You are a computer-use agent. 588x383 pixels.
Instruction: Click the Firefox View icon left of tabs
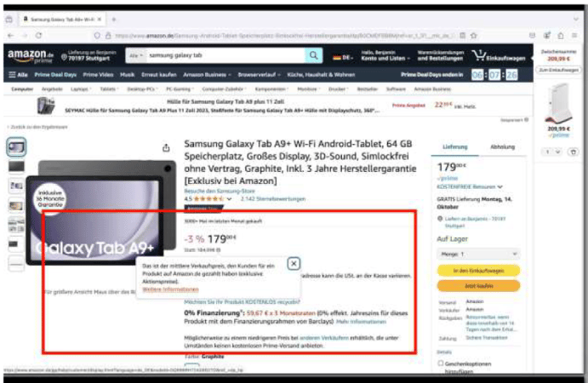[x=9, y=19]
